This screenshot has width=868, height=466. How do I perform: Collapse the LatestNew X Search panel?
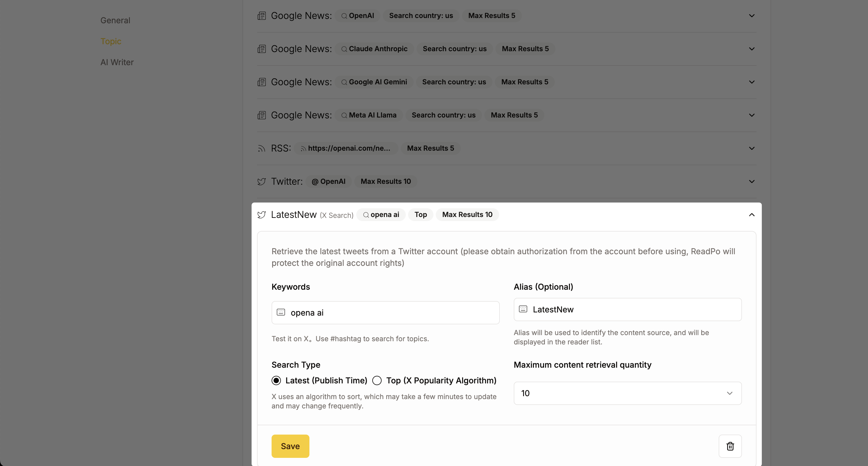(751, 215)
